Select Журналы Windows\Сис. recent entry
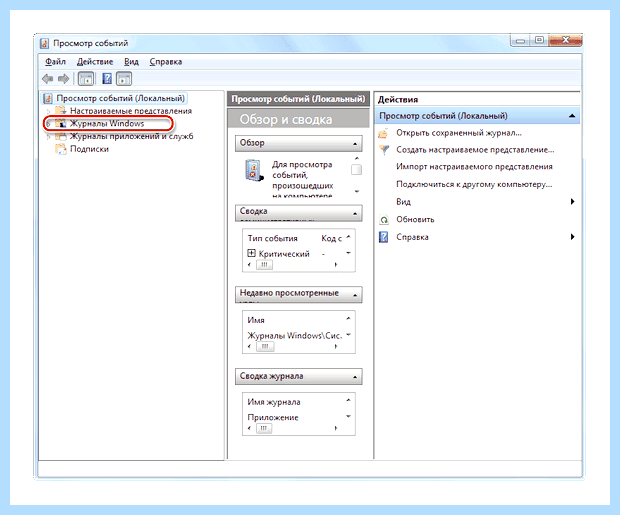Image resolution: width=620 pixels, height=515 pixels. 295,336
